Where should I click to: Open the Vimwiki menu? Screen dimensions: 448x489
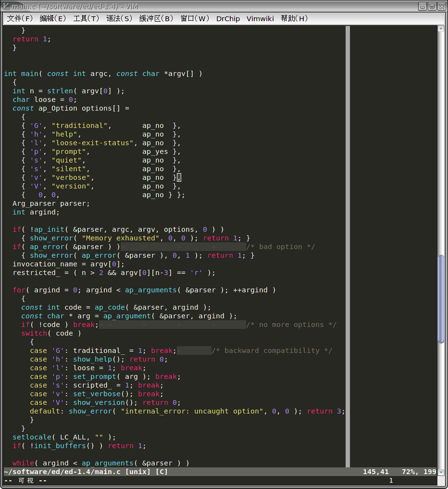(x=260, y=19)
